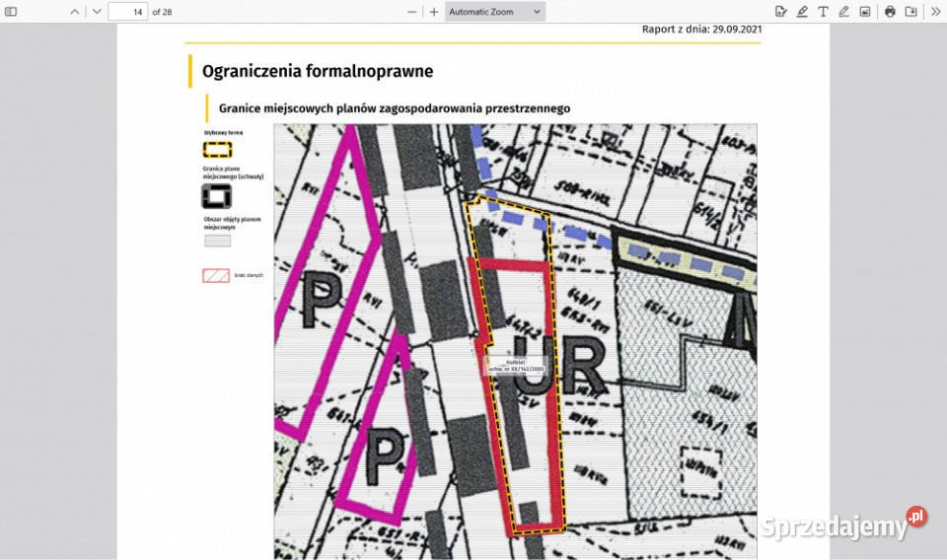Print the PDF document
The height and width of the screenshot is (560, 947).
pyautogui.click(x=890, y=11)
